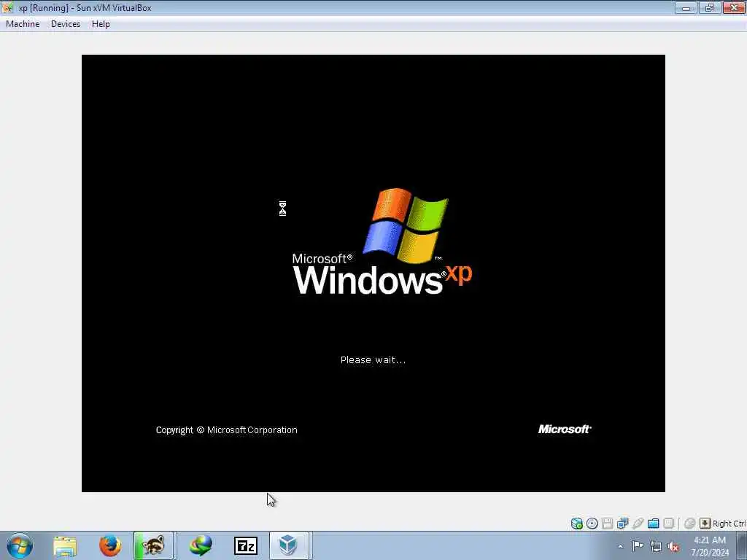Show hidden system tray icons
The width and height of the screenshot is (747, 560).
click(x=620, y=546)
